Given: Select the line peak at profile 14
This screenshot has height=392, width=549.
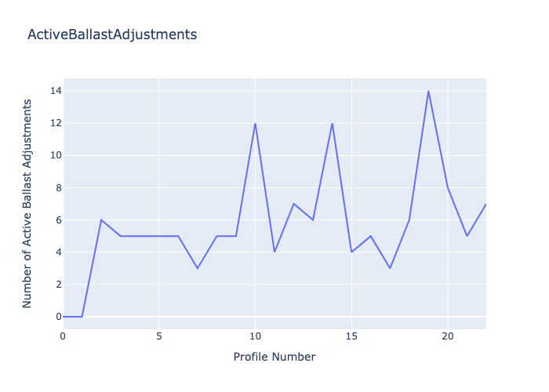Looking at the screenshot, I should pyautogui.click(x=332, y=123).
